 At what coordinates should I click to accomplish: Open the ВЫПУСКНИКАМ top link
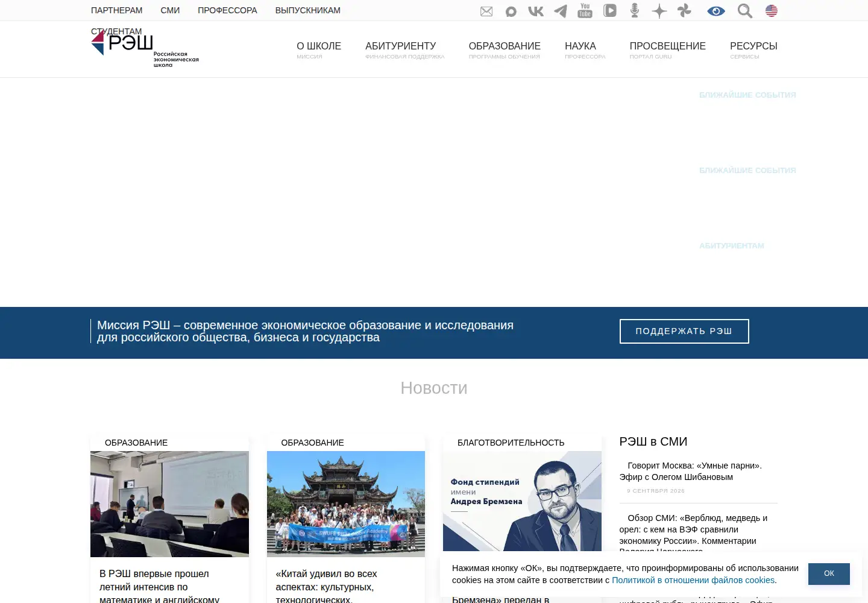coord(308,10)
